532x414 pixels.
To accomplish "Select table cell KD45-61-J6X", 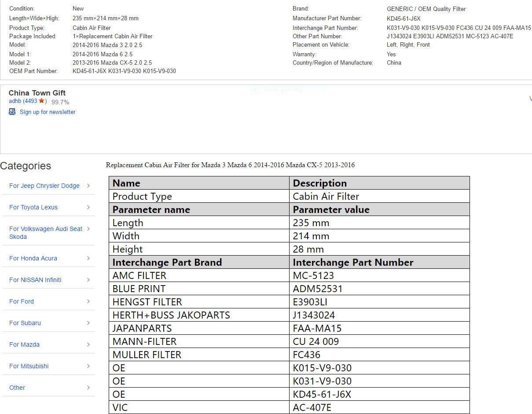I will [x=379, y=394].
